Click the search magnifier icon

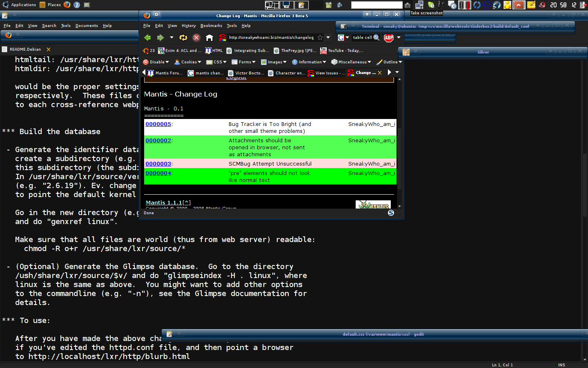(376, 38)
